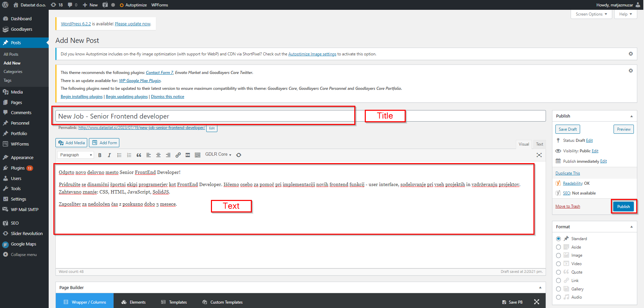The height and width of the screenshot is (308, 644).
Task: Select Image post format
Action: click(x=558, y=256)
